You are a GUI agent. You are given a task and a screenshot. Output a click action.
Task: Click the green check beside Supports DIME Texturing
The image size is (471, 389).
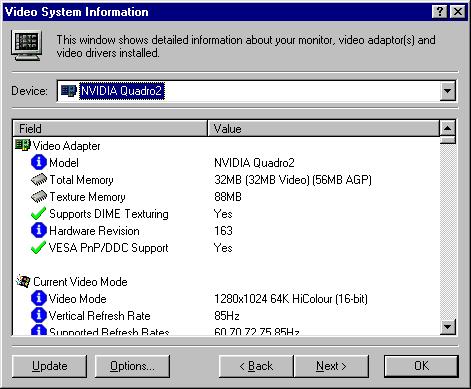click(38, 214)
